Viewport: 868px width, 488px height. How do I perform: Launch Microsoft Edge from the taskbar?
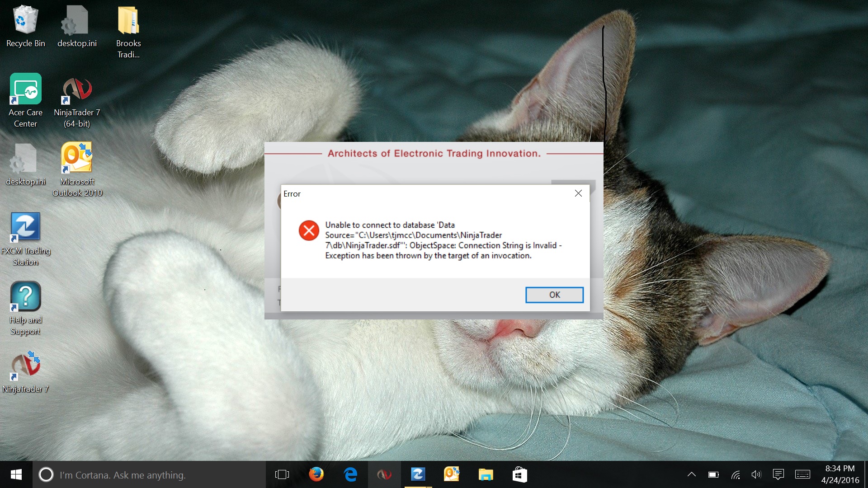point(350,474)
